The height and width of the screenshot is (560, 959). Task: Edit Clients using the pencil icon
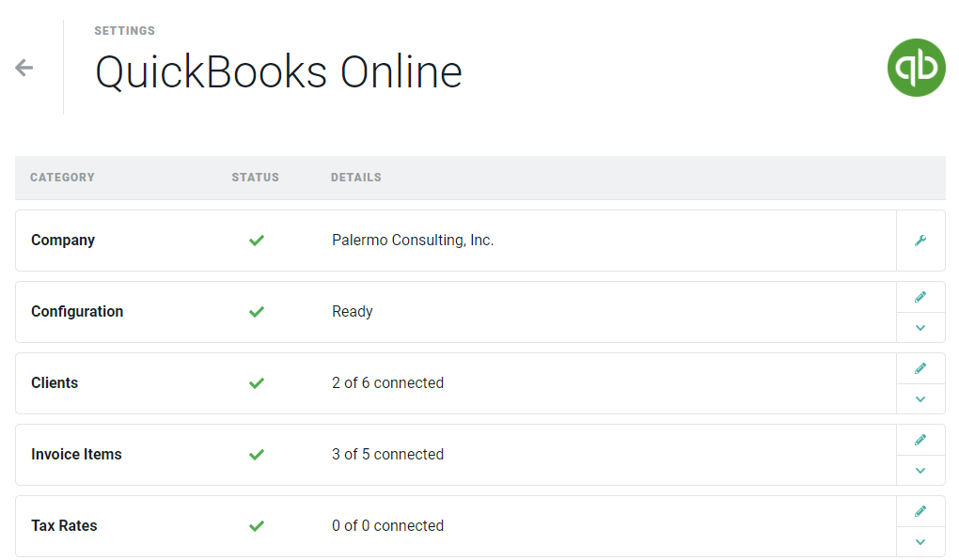(920, 368)
